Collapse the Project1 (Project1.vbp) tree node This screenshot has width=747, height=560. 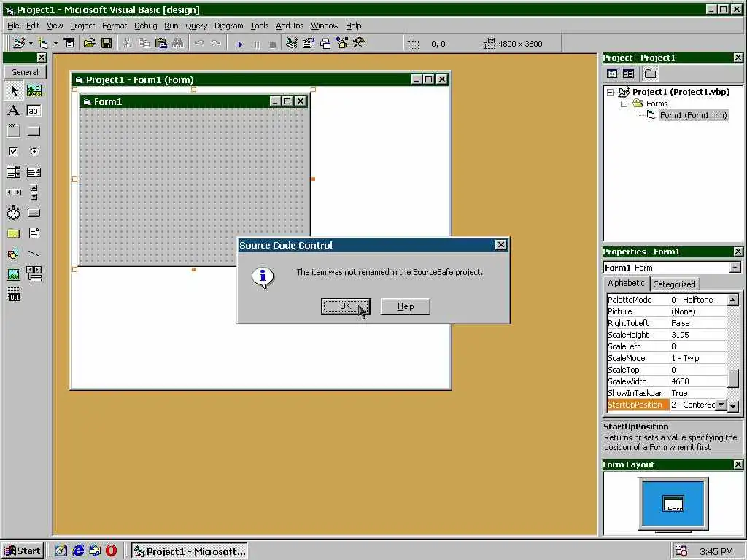(x=610, y=92)
